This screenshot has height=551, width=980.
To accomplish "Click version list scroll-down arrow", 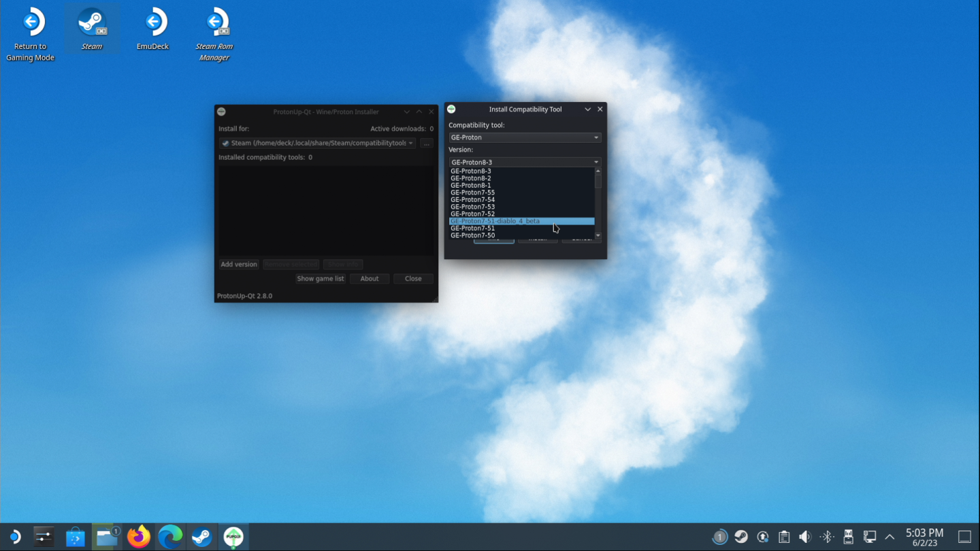I will (598, 235).
